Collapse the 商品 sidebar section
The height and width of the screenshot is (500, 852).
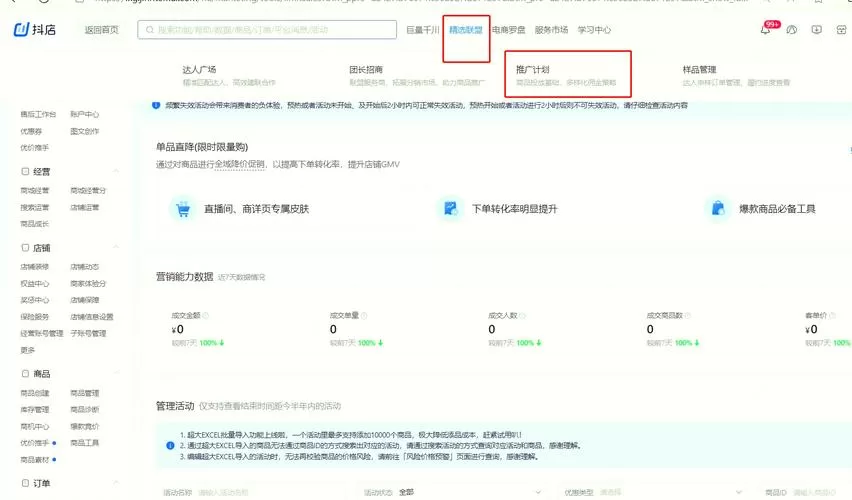pos(116,373)
